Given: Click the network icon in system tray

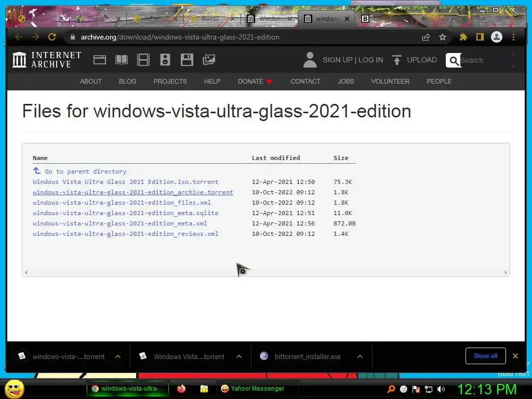Looking at the screenshot, I should pos(429,389).
